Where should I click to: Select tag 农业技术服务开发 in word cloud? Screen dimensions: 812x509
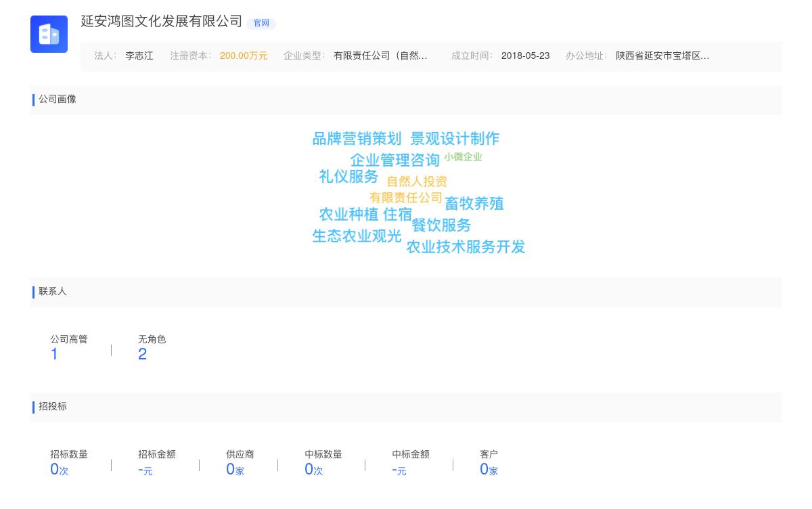[x=466, y=247]
